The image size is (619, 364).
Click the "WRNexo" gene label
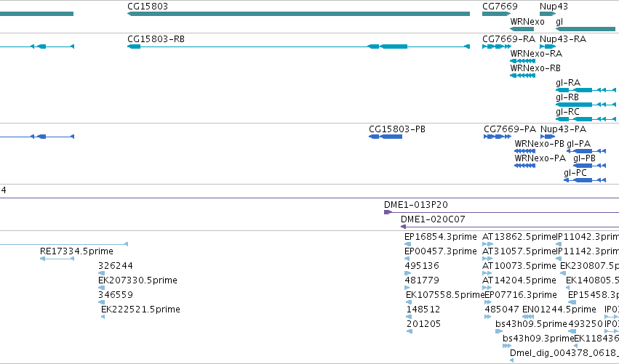pos(527,22)
